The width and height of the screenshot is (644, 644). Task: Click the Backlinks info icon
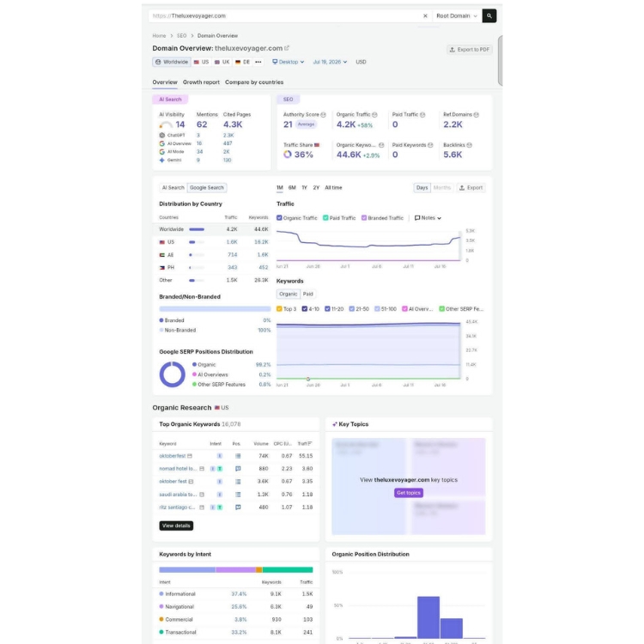point(469,145)
